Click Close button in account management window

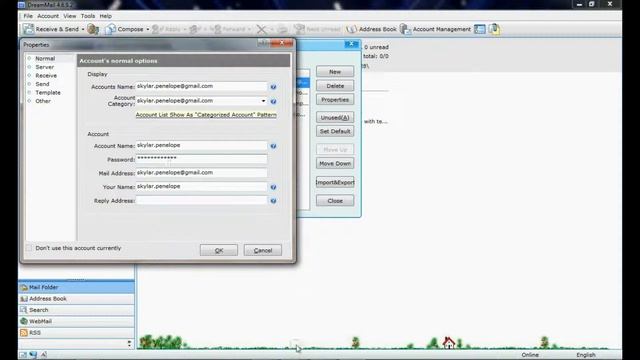[x=335, y=201]
